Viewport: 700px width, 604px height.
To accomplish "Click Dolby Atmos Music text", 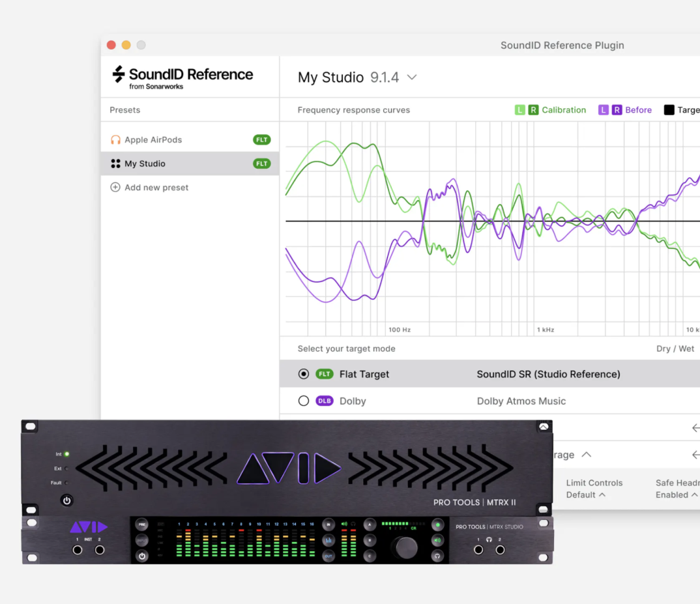I will [521, 401].
